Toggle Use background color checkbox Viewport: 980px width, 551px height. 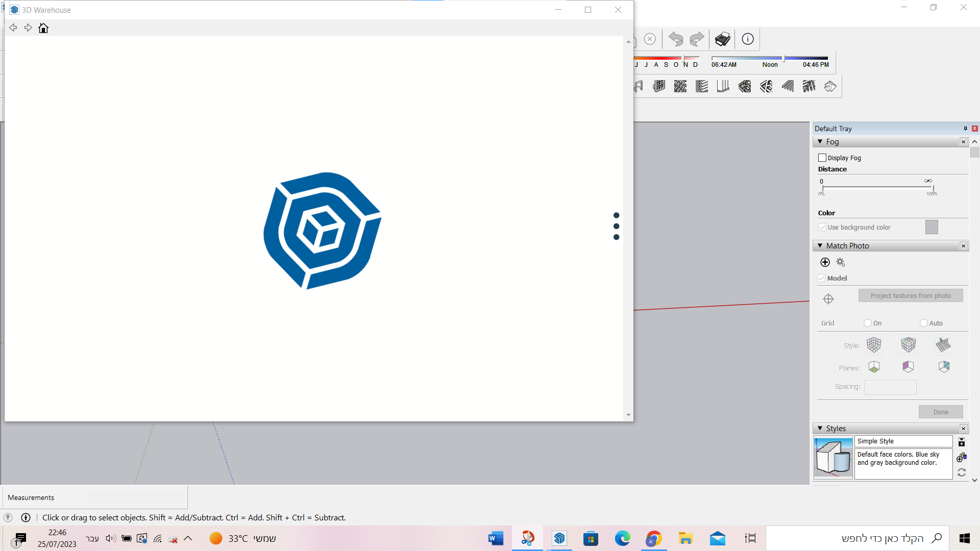pyautogui.click(x=822, y=227)
